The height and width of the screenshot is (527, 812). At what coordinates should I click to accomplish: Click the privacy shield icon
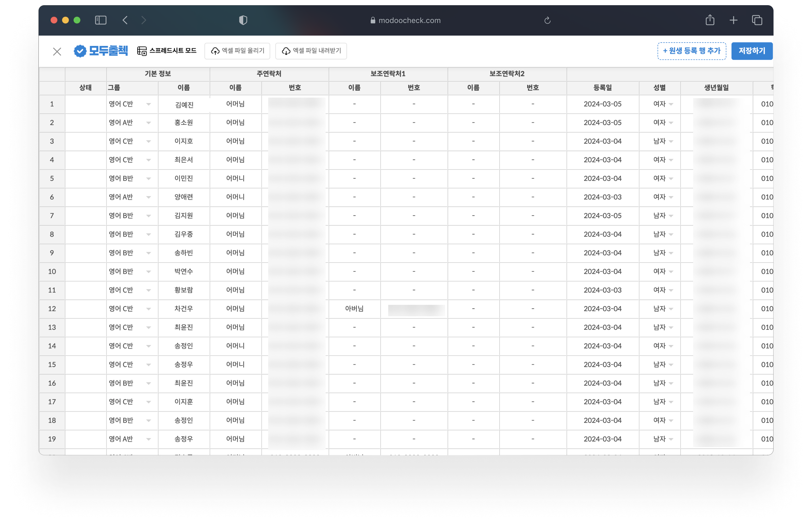tap(243, 20)
